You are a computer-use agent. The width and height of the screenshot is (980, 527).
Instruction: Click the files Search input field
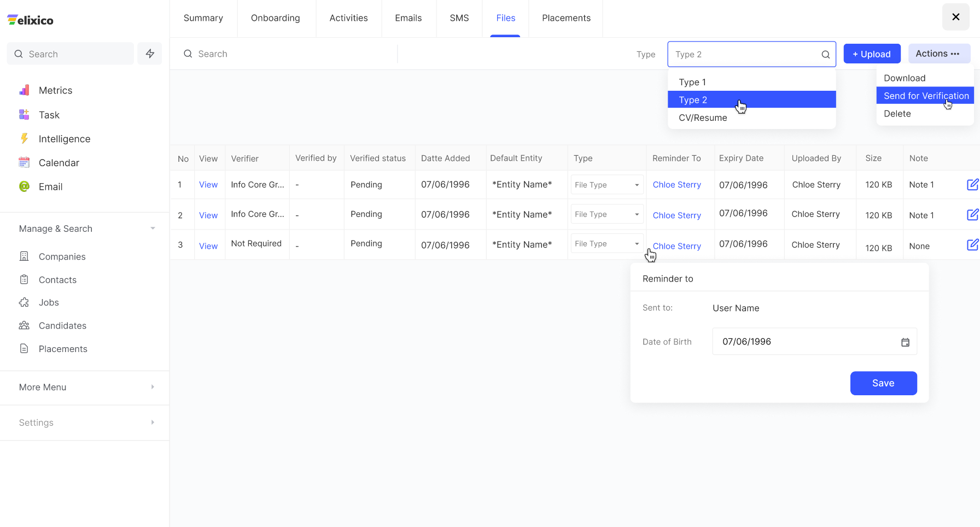(x=290, y=54)
